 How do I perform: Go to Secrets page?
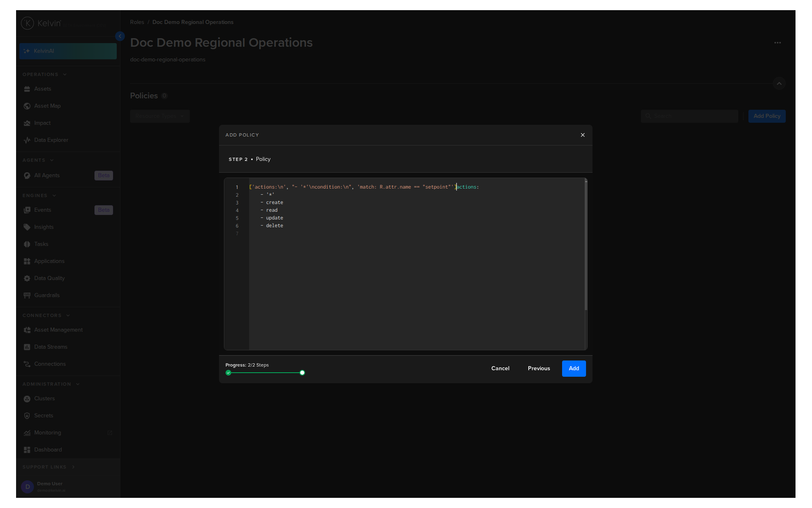44,416
